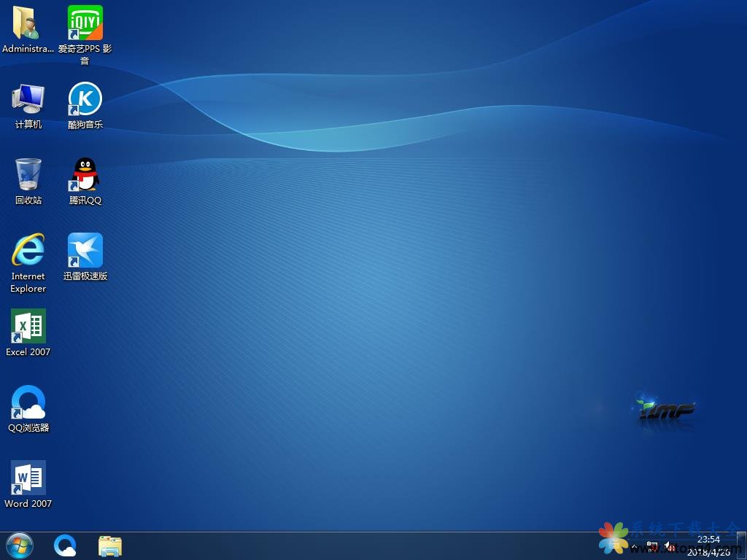Click the QQ Browser taskbar icon
This screenshot has width=747, height=560.
65,545
